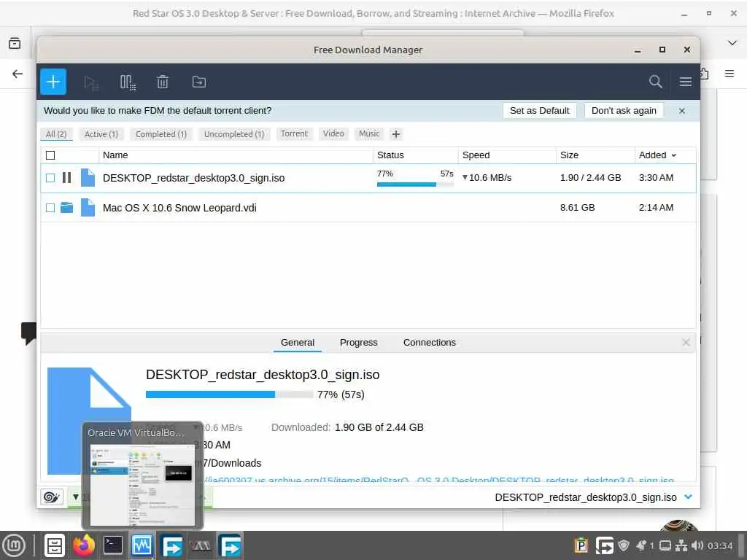Sort by Speed column header
747x560 pixels.
[x=507, y=155]
